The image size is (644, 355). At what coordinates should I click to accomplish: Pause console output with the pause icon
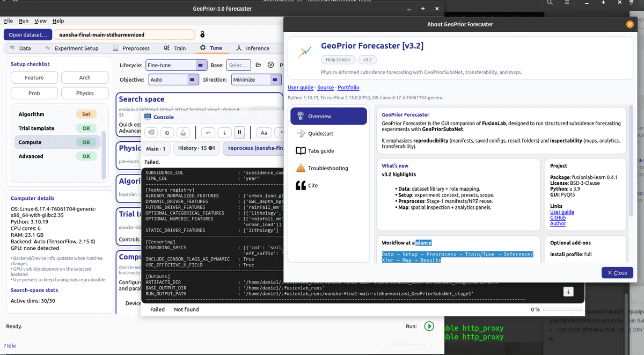pyautogui.click(x=239, y=133)
